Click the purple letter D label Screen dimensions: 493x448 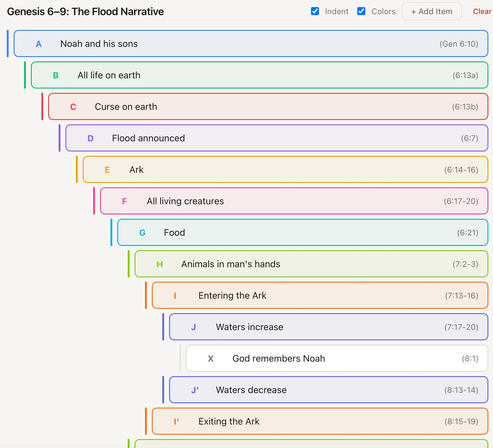pos(90,138)
